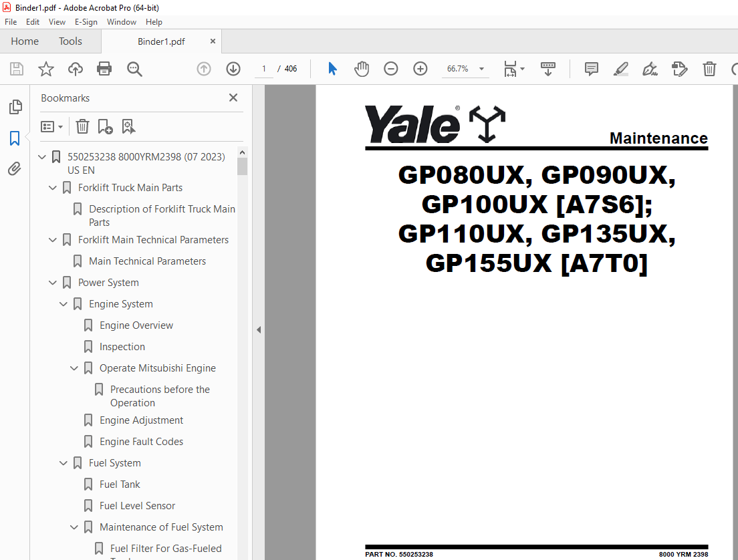Open the Window menu

(122, 21)
